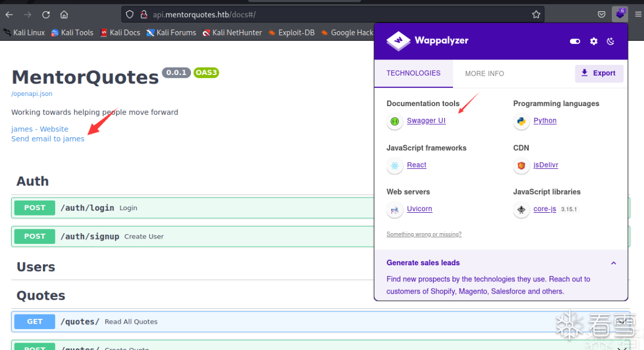Click the MentorQuotes title
The image size is (644, 350).
[x=85, y=77]
